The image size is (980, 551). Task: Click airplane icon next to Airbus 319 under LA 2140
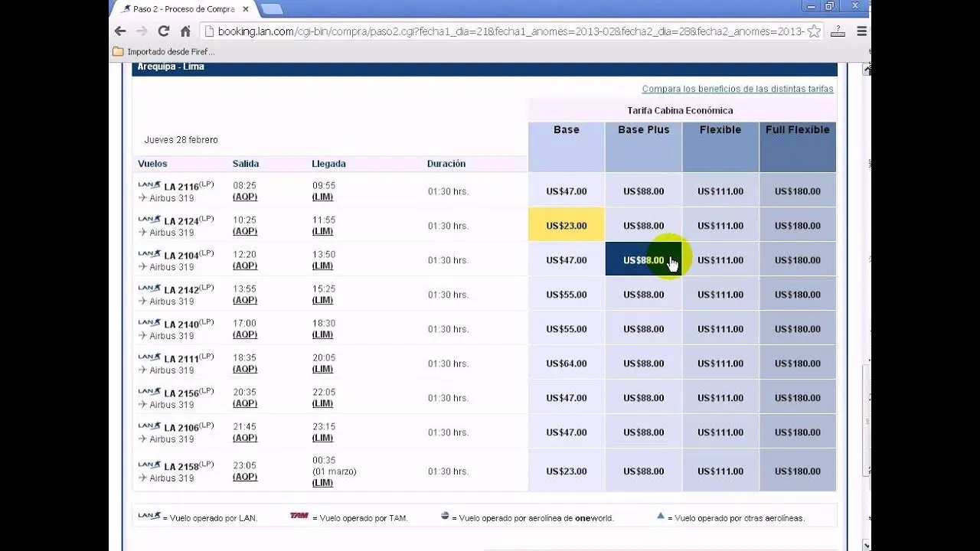(x=142, y=335)
